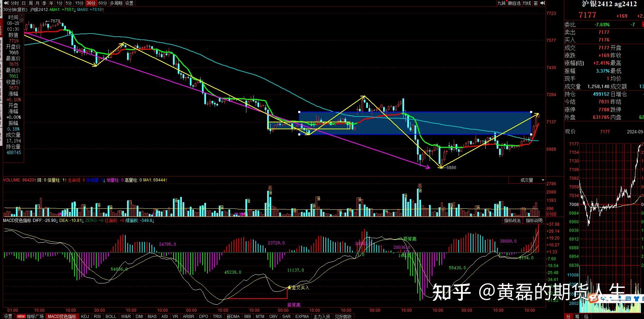Select the active 30分 period tab

click(91, 3)
